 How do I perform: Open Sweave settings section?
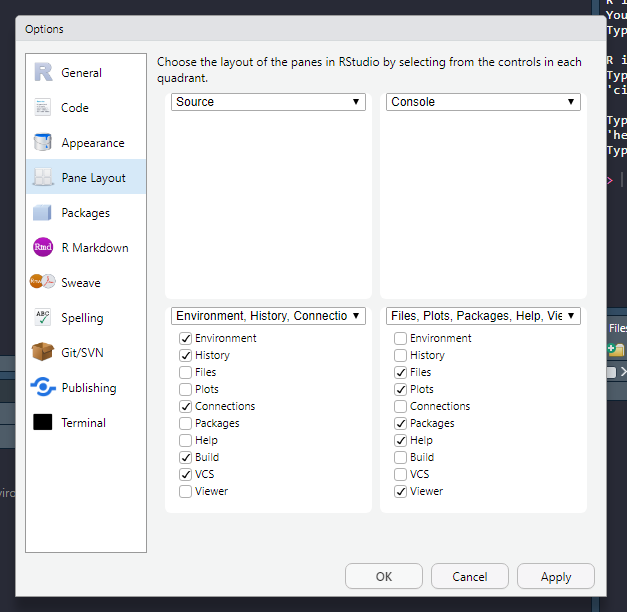pyautogui.click(x=86, y=282)
